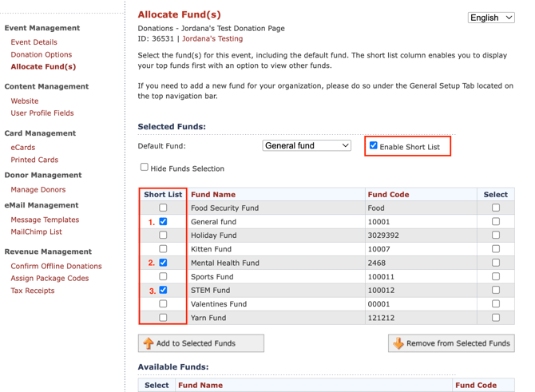The image size is (535, 392).
Task: Click the Printed Cards link
Action: [x=34, y=160]
